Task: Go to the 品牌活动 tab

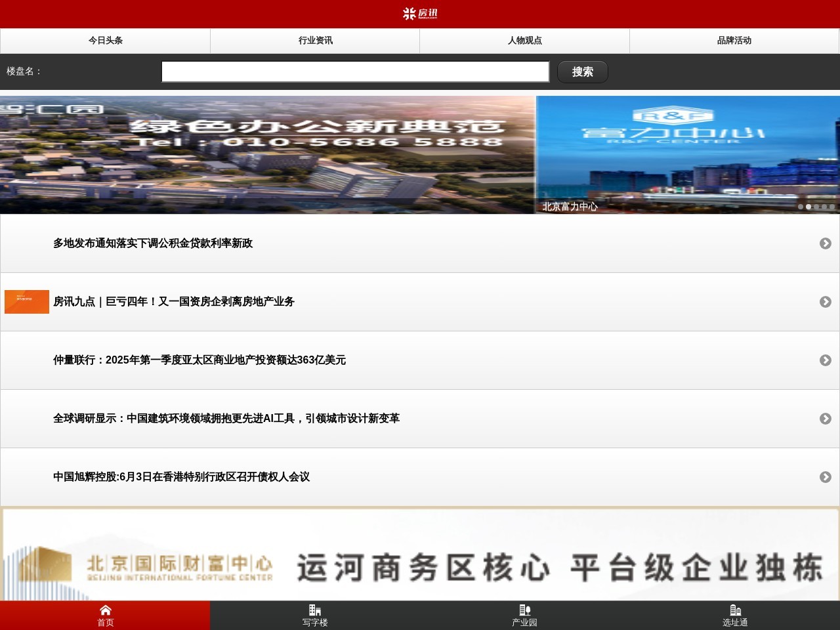Action: [734, 41]
